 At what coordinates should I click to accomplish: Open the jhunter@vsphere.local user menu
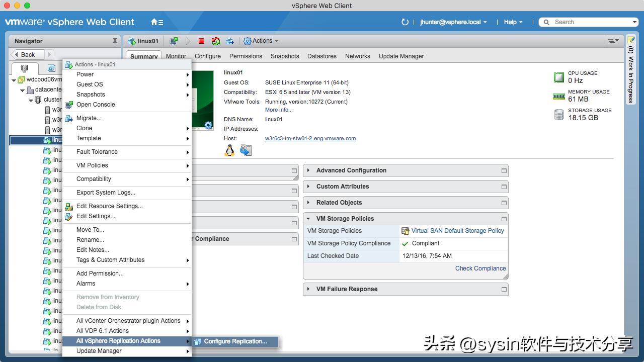pyautogui.click(x=453, y=22)
